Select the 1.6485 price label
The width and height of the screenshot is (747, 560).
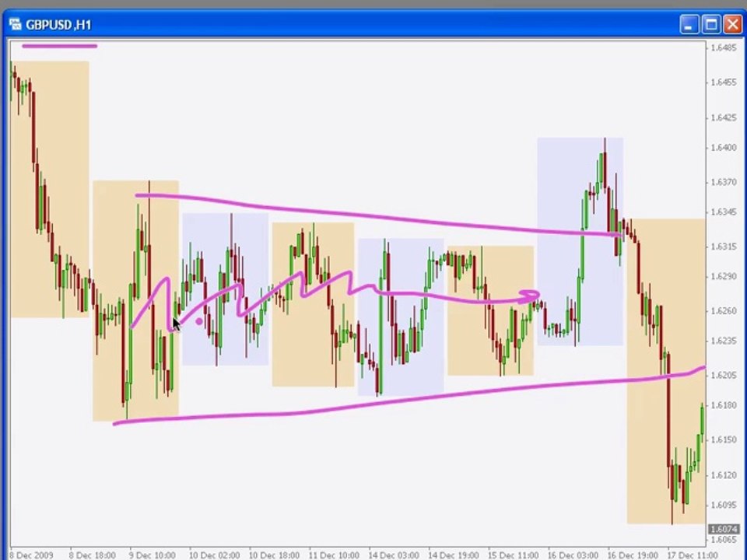click(x=723, y=47)
